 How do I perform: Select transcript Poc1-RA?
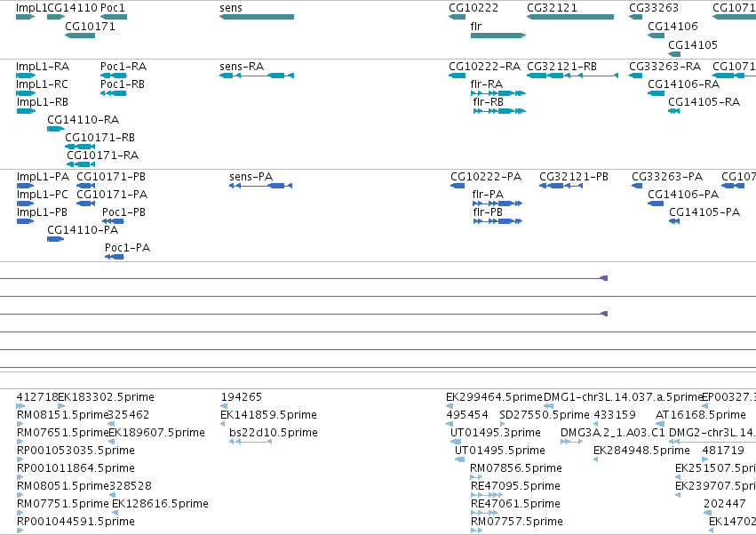pos(123,67)
